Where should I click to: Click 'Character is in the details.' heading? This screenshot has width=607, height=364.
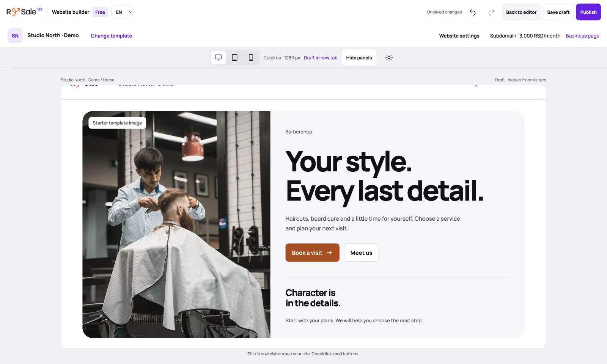pos(313,298)
